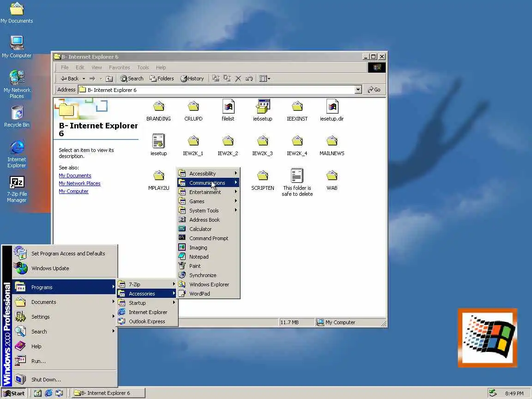Viewport: 532px width, 399px height.
Task: Select the ie6setup installer icon
Action: pos(263,107)
